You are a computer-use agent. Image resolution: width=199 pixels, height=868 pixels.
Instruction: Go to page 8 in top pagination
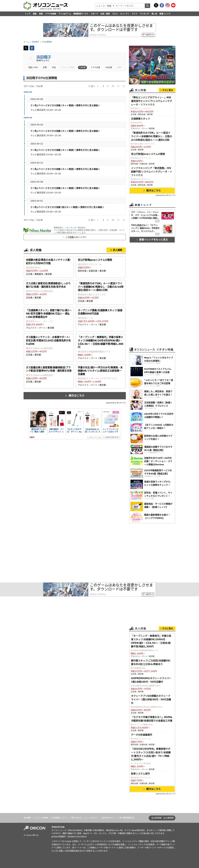[103, 86]
